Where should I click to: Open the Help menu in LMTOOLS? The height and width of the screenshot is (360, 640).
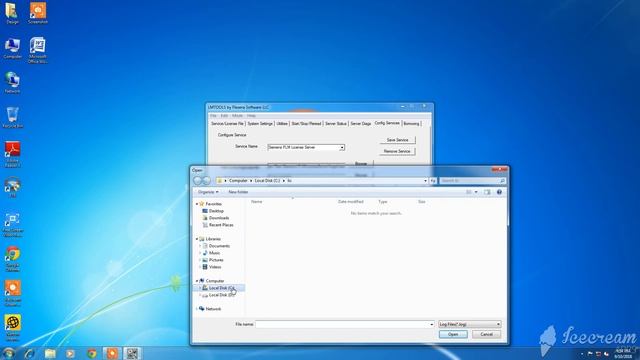tap(251, 116)
